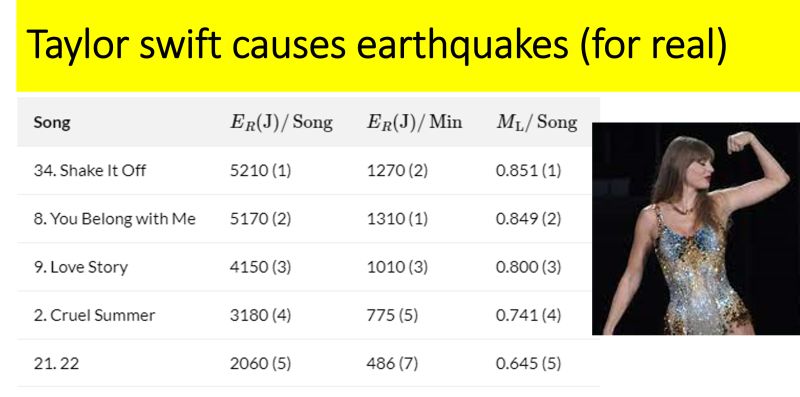Select the 775 (5) value for Cruel Summer

coord(392,315)
